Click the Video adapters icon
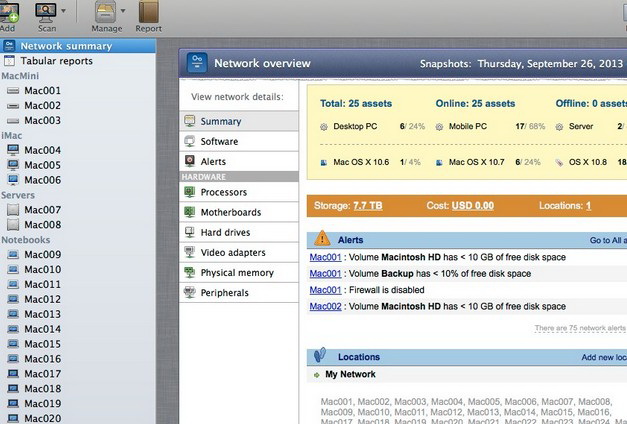627x424 pixels. 190,252
